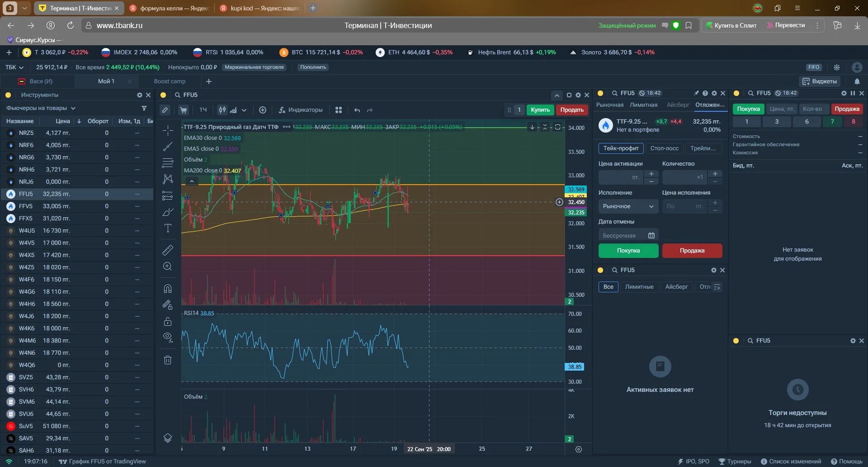868x467 pixels.
Task: Add a new workspace tab
Action: pos(209,81)
